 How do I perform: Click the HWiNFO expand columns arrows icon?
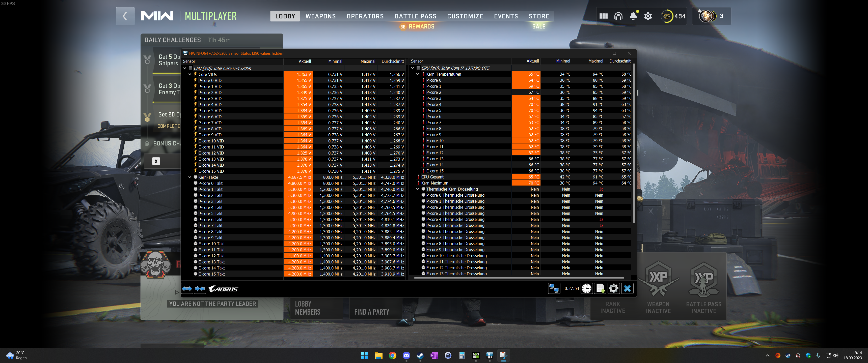click(x=187, y=289)
